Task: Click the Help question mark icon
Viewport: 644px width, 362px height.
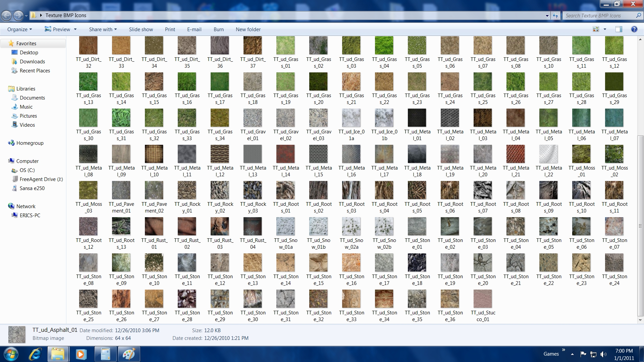Action: 634,29
